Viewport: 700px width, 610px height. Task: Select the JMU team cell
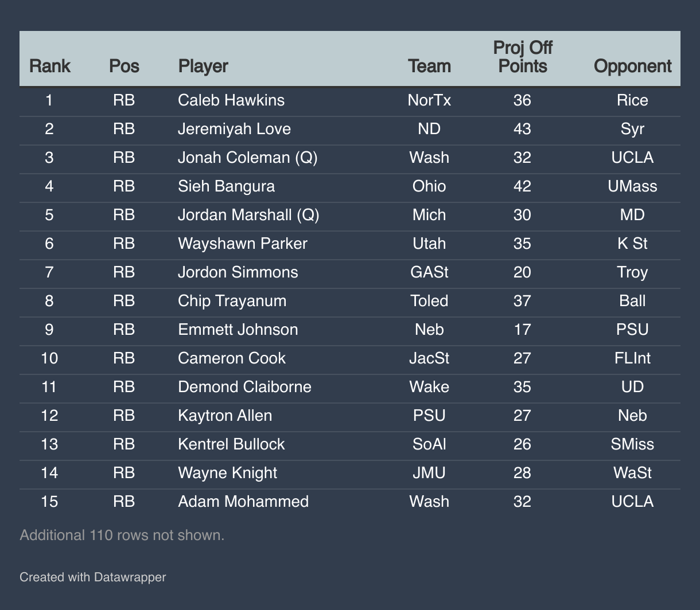point(429,473)
